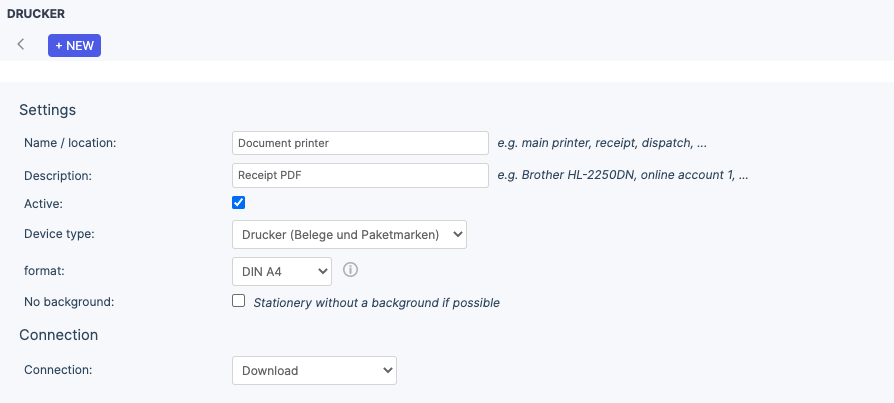
Task: Select the Description field containing Receipt PDF
Action: [x=360, y=176]
